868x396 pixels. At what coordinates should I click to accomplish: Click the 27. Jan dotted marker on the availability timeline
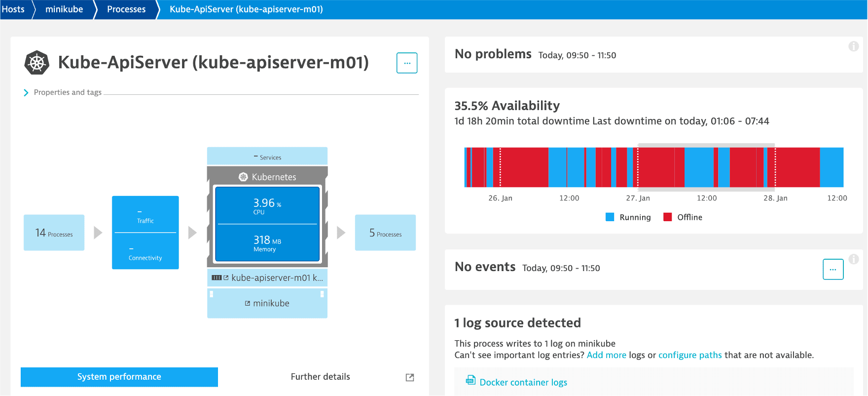pos(638,167)
